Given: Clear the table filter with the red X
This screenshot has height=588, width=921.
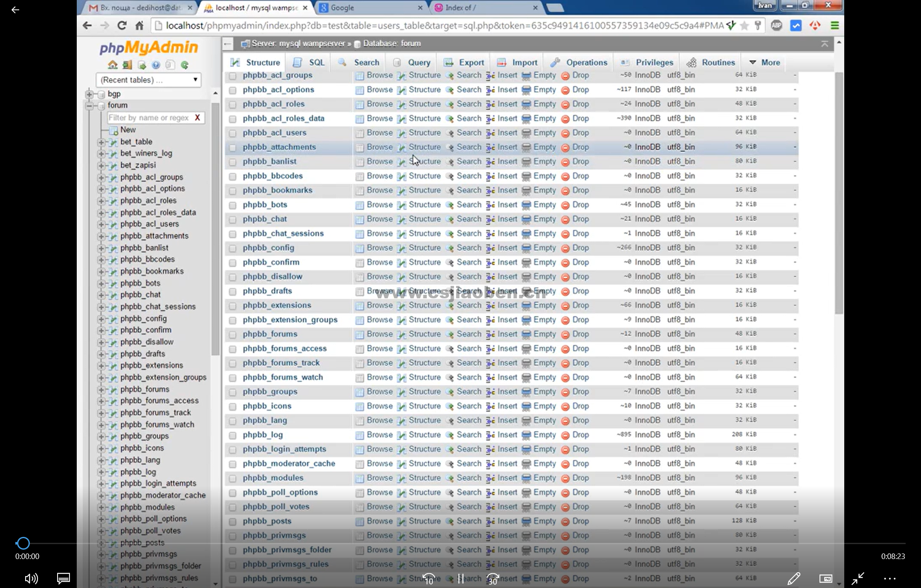Looking at the screenshot, I should [197, 118].
